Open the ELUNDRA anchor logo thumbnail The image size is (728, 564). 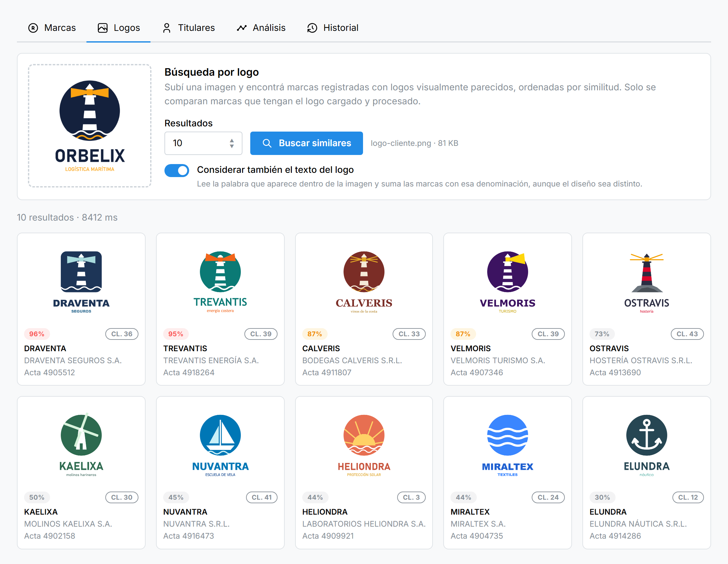646,445
